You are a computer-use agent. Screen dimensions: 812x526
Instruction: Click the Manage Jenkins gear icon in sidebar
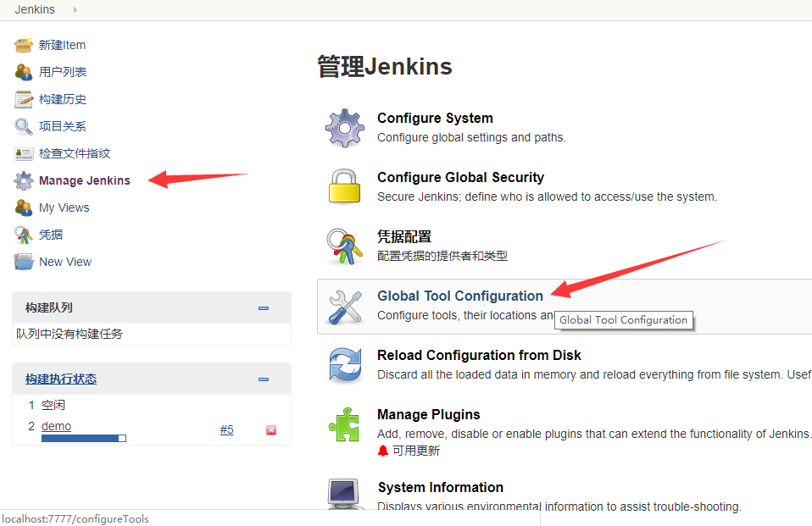[23, 180]
